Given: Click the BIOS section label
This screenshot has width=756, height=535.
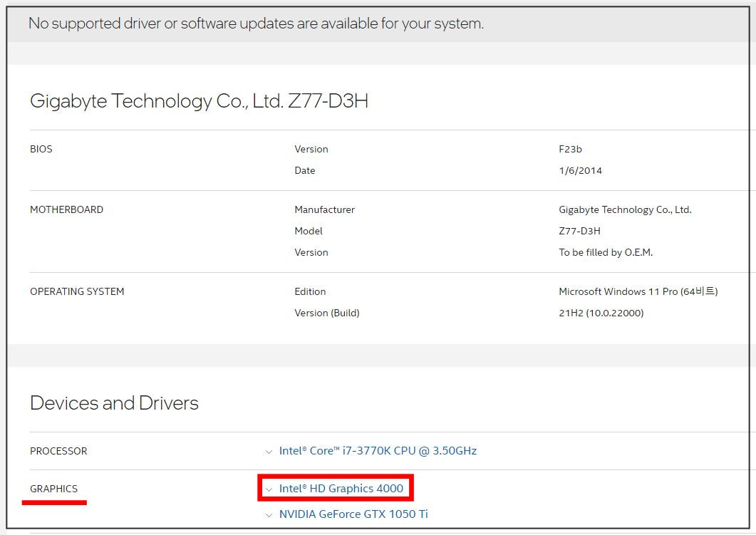Looking at the screenshot, I should point(41,149).
